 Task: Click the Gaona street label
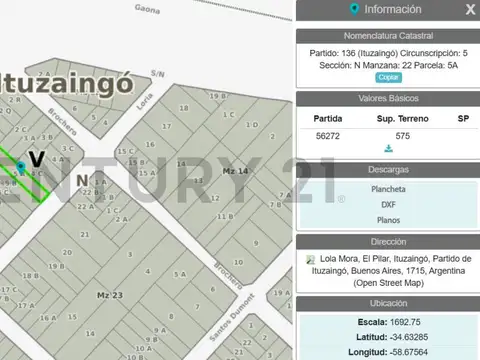click(x=147, y=9)
